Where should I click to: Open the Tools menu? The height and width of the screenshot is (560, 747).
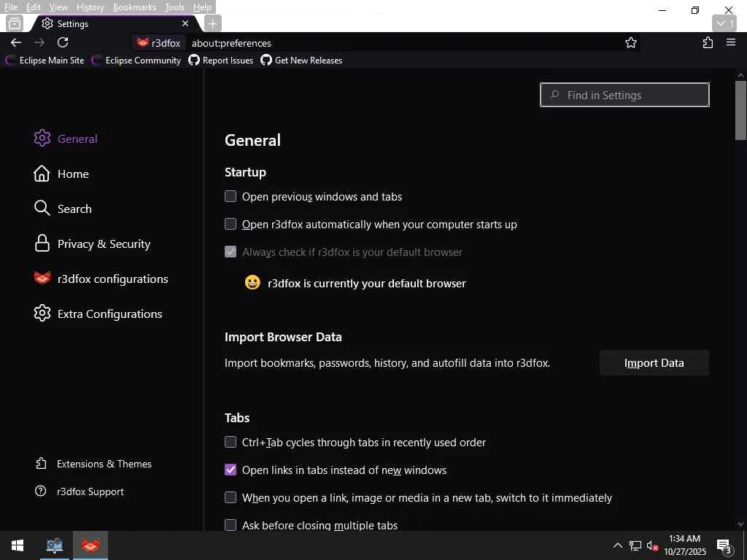pos(174,7)
